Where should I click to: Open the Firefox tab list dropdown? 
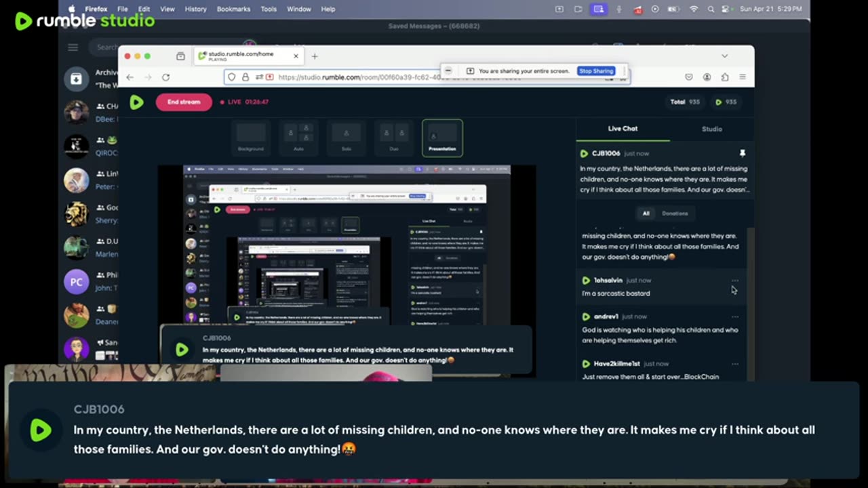(724, 56)
